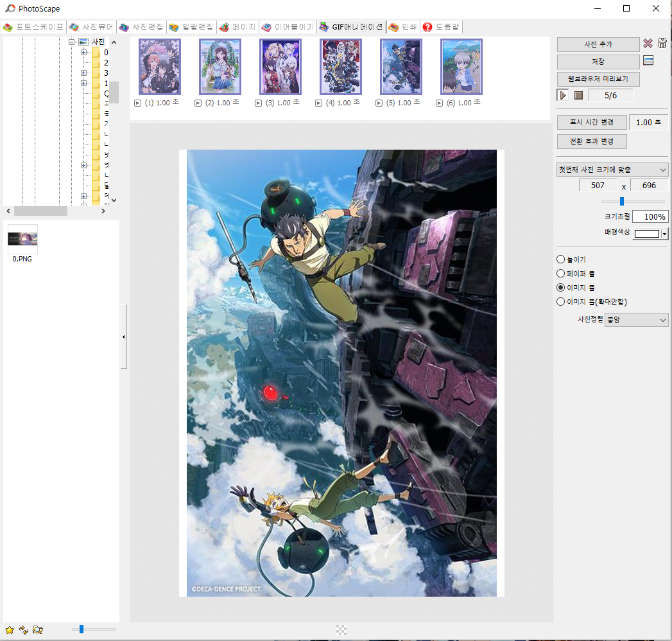Click the folder explore icon in bottom-left bar

point(38,630)
